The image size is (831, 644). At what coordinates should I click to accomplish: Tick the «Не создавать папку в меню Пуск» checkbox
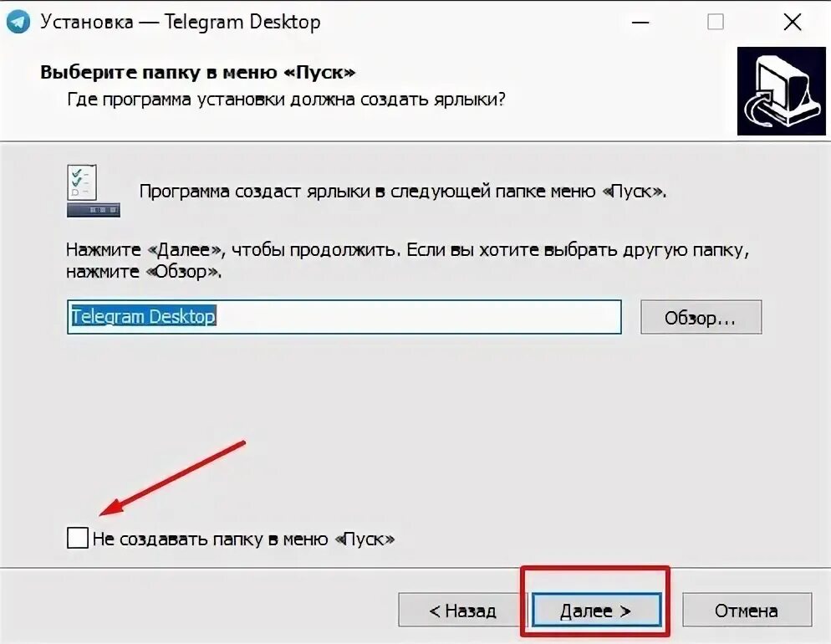coord(78,538)
